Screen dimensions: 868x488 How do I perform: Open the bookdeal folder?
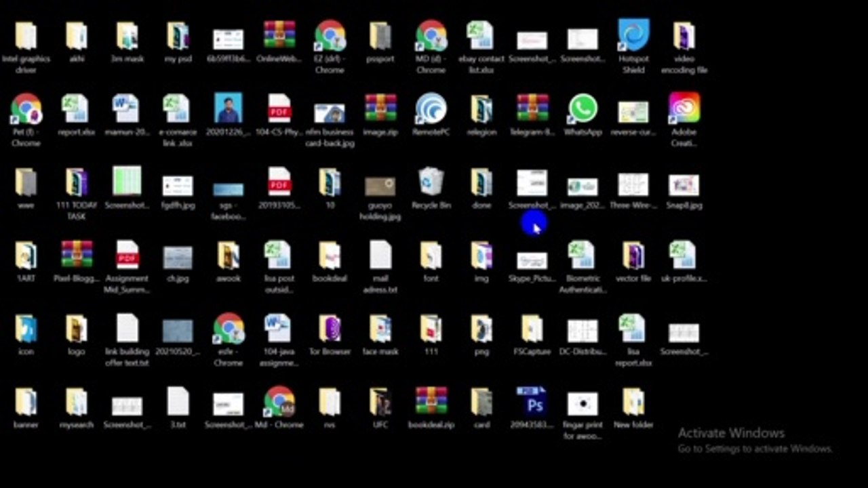click(330, 256)
